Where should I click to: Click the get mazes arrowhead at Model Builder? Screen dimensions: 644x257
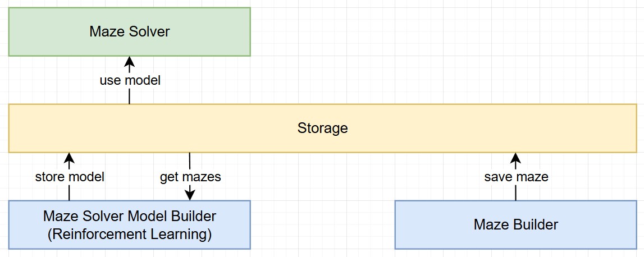[190, 195]
